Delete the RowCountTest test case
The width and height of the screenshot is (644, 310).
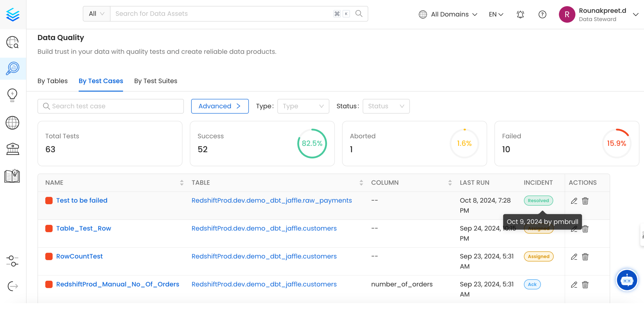585,256
